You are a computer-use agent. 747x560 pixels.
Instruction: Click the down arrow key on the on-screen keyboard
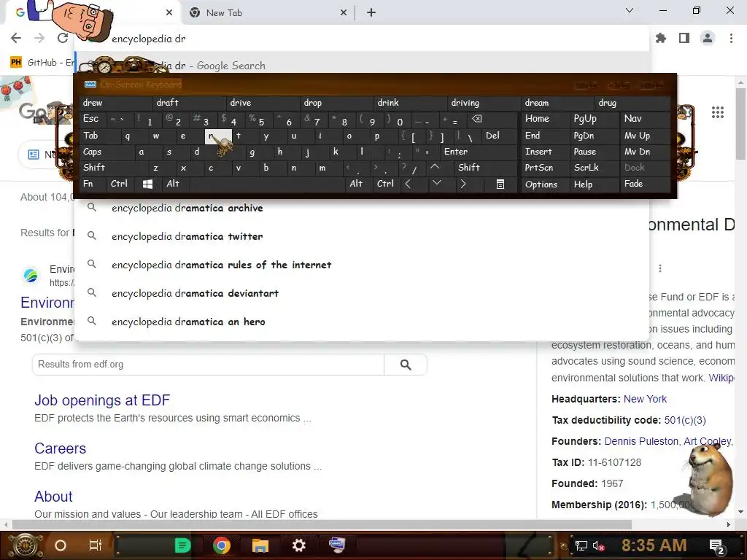pyautogui.click(x=436, y=183)
